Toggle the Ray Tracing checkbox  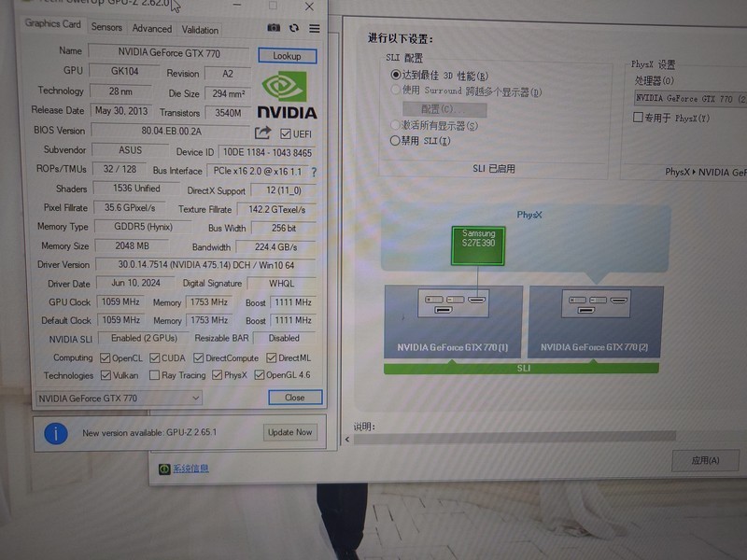154,376
